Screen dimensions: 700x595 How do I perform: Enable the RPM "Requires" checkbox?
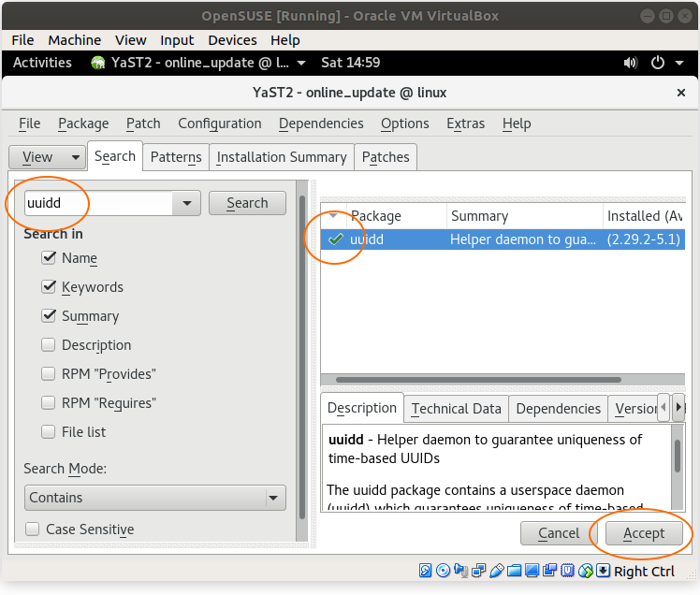(49, 402)
